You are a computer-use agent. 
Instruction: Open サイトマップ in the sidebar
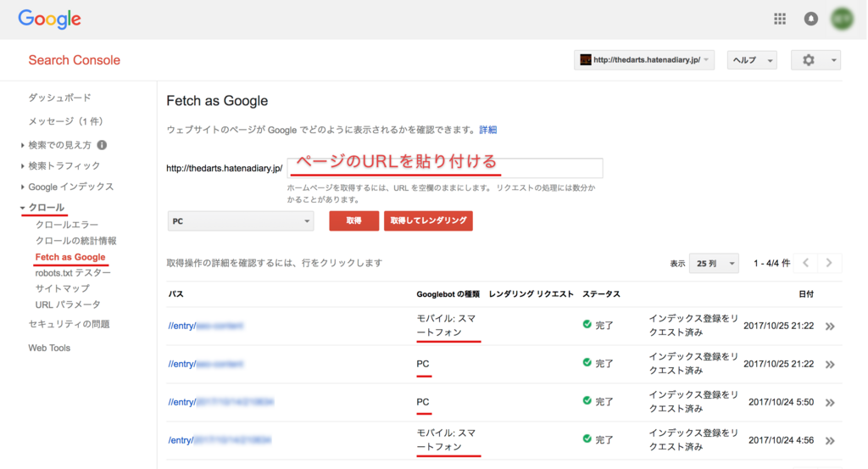click(63, 288)
